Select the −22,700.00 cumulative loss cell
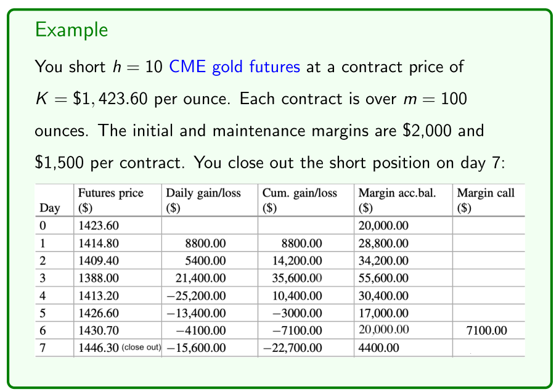This screenshot has height=392, width=559. tap(292, 348)
